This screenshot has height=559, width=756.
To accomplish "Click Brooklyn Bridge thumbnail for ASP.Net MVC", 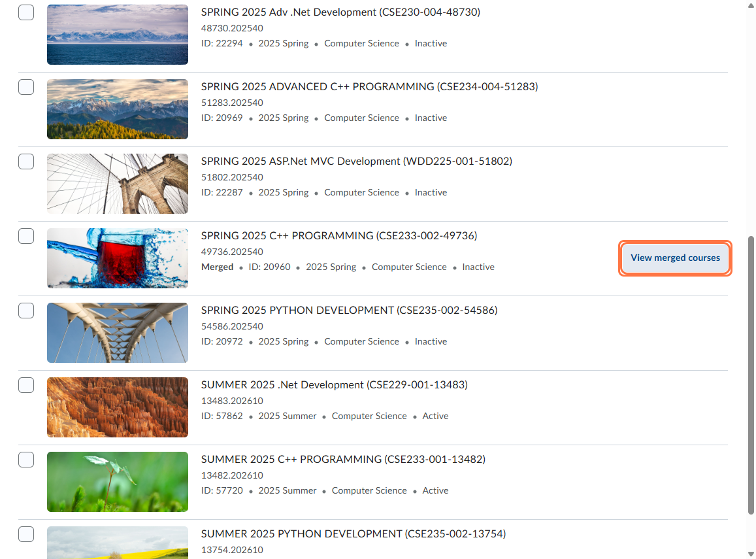I will click(118, 184).
